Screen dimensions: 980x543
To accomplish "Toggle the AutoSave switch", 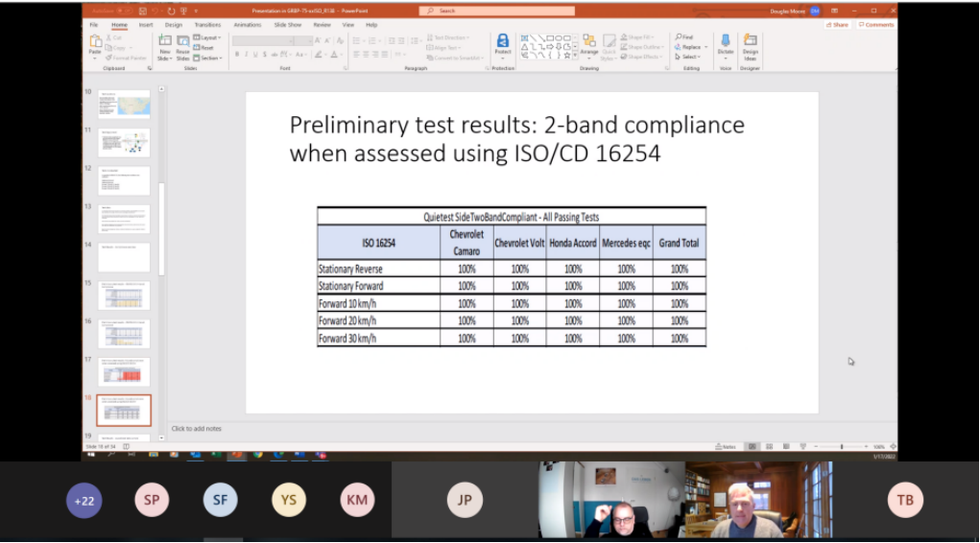I will click(122, 11).
